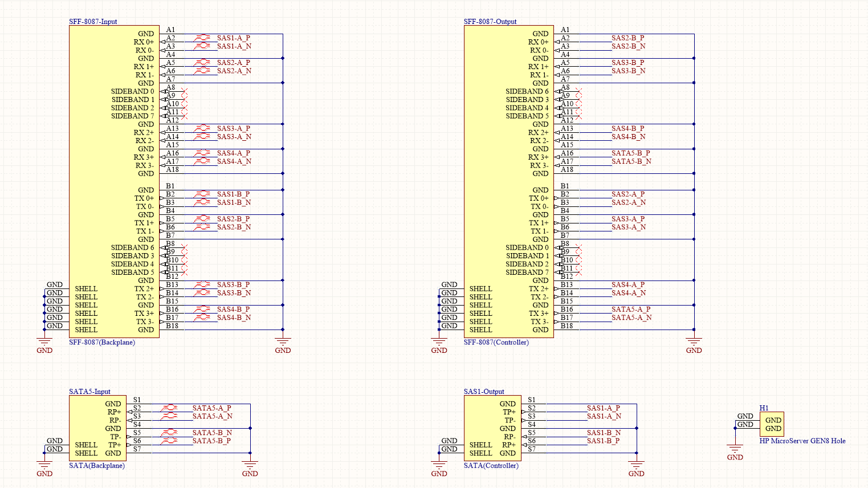
Task: Select the SATA(Backplane) comment text
Action: point(97,466)
